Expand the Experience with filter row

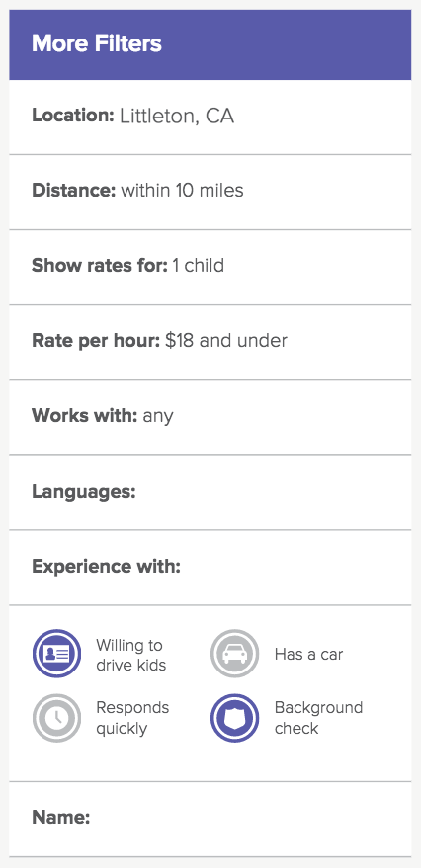(x=210, y=568)
